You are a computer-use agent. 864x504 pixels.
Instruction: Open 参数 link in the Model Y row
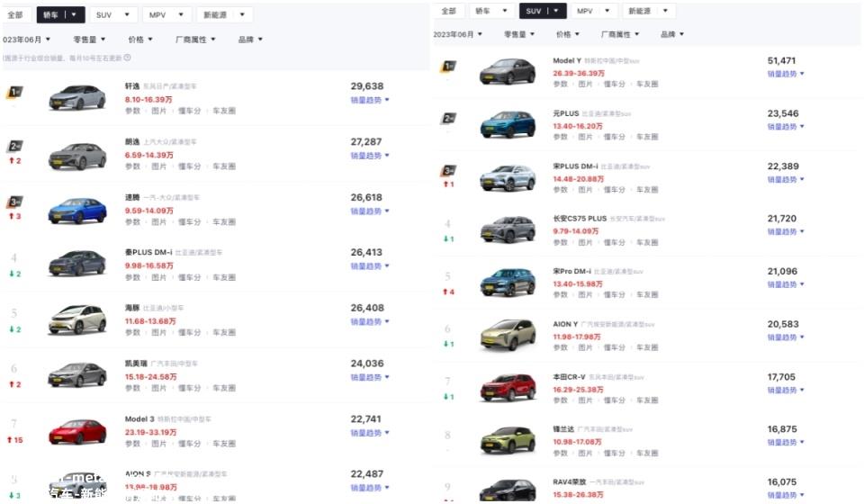pos(561,85)
